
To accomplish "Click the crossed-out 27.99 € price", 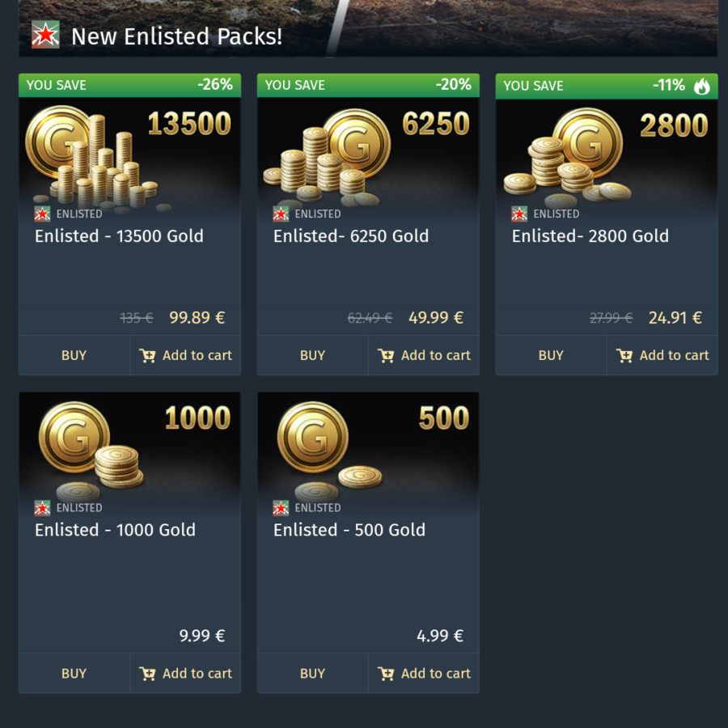I will (611, 318).
